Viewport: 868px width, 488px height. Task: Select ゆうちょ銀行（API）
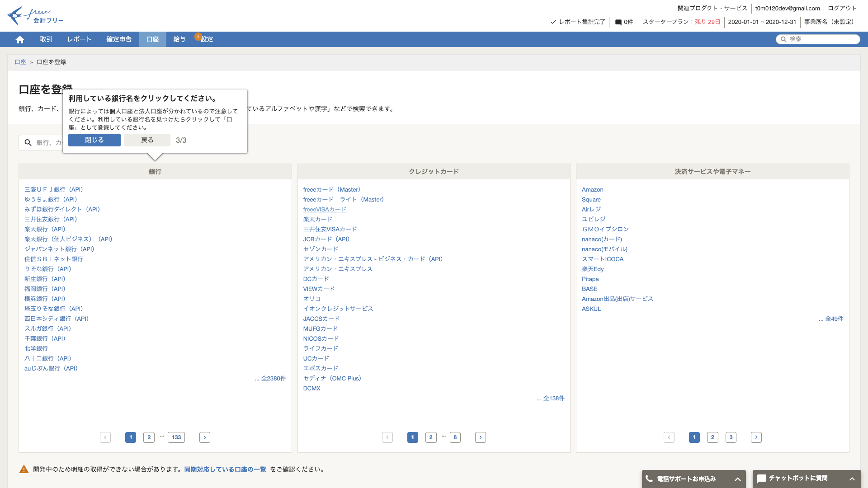[x=51, y=199]
